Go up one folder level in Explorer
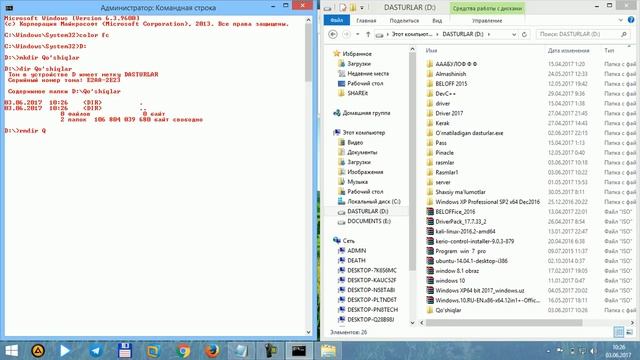The image size is (640, 360). click(368, 34)
